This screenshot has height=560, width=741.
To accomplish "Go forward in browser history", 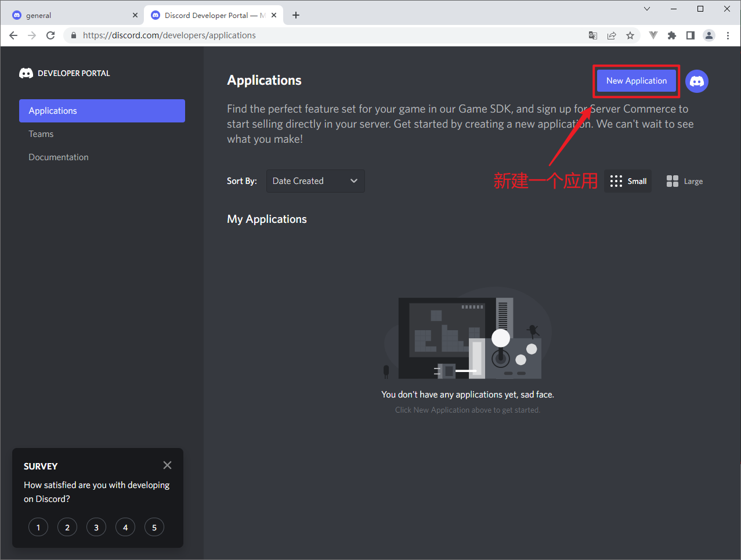I will click(x=32, y=35).
